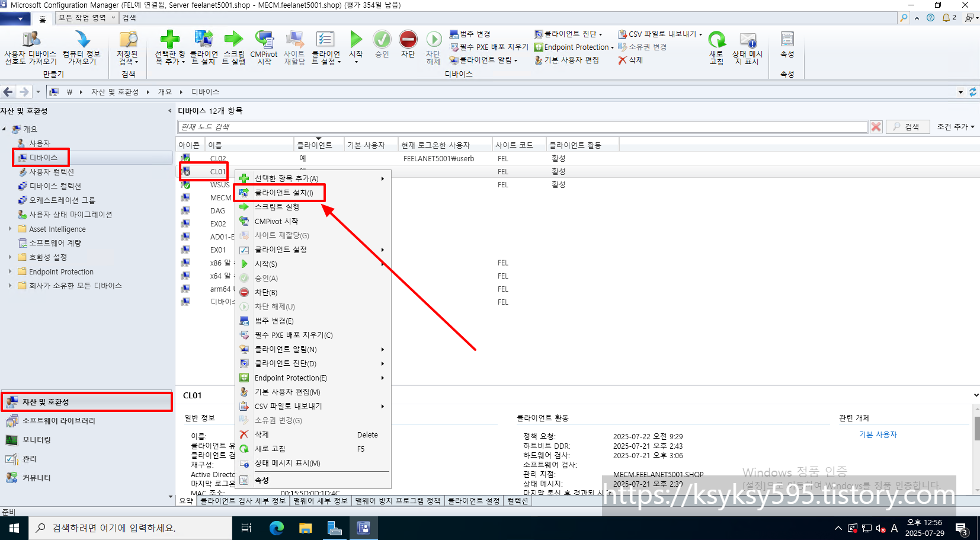Sort by the 사이트 코드 column header
Screen dimensions: 980x540
click(519, 145)
